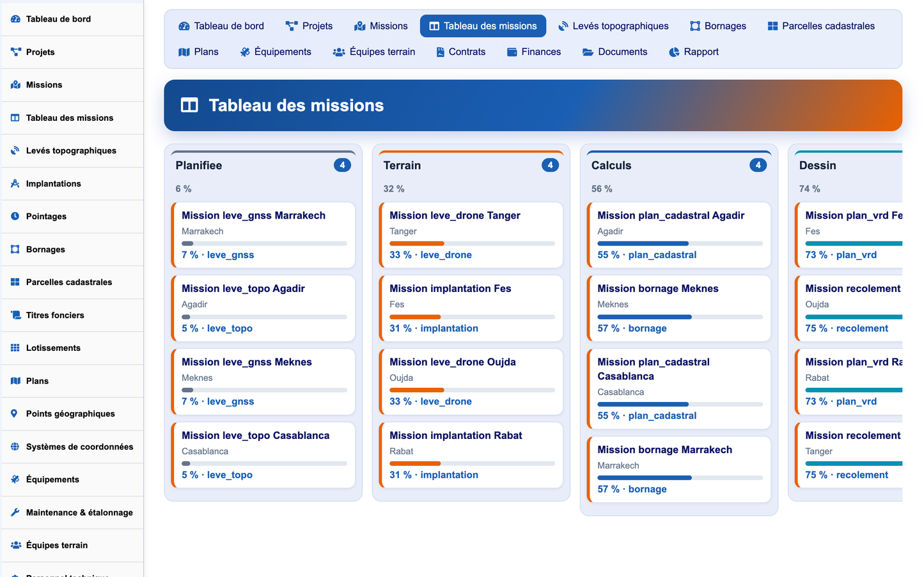The width and height of the screenshot is (924, 577).
Task: Click the Plans map icon in the top nav
Action: point(184,52)
